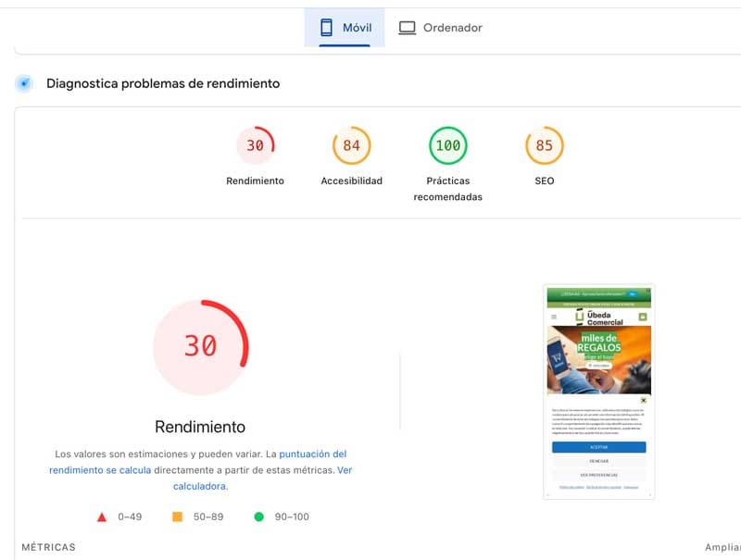This screenshot has width=741, height=560.
Task: Click the Prácticas recomendadas gauge showing 100
Action: tap(447, 144)
